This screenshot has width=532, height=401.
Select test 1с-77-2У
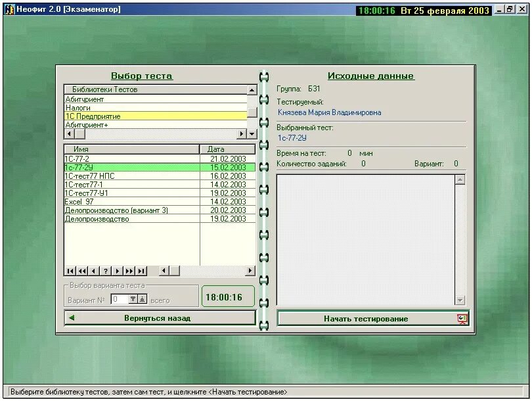[132, 168]
